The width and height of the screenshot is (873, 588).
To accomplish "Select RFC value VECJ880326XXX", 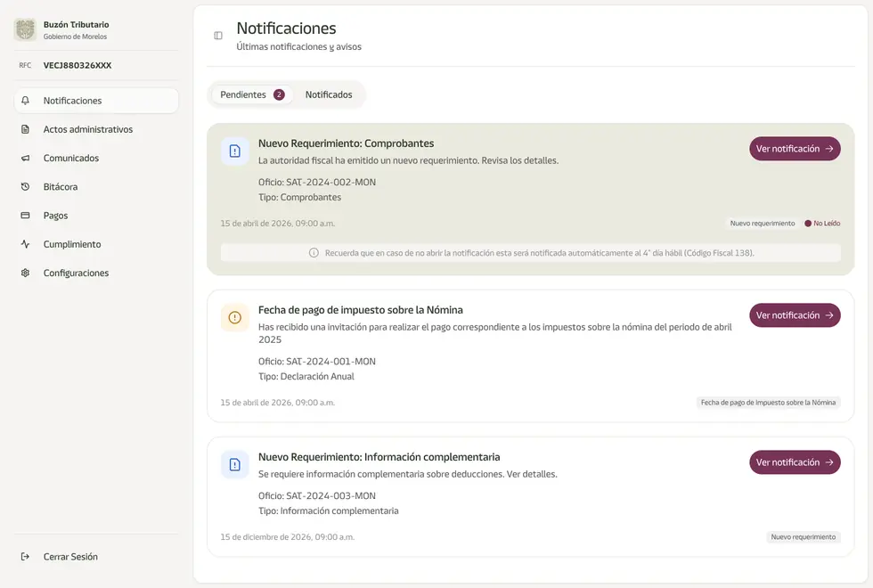I will (78, 65).
